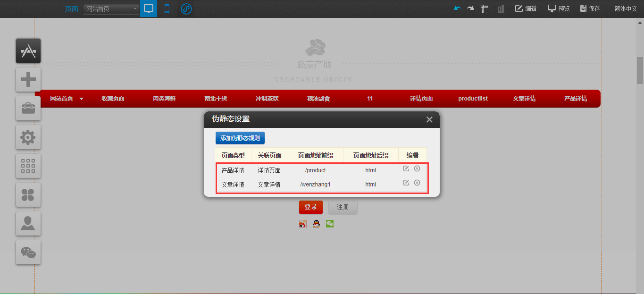The width and height of the screenshot is (644, 294).
Task: Open the 网站首页 page selector dropdown
Action: point(111,9)
